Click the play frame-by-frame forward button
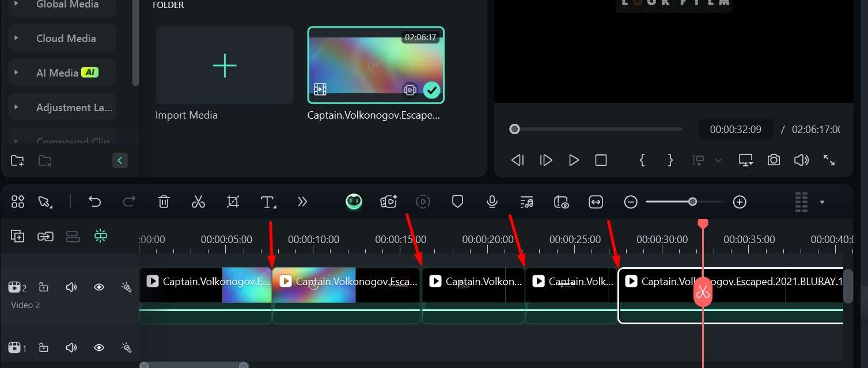868x368 pixels. click(546, 160)
